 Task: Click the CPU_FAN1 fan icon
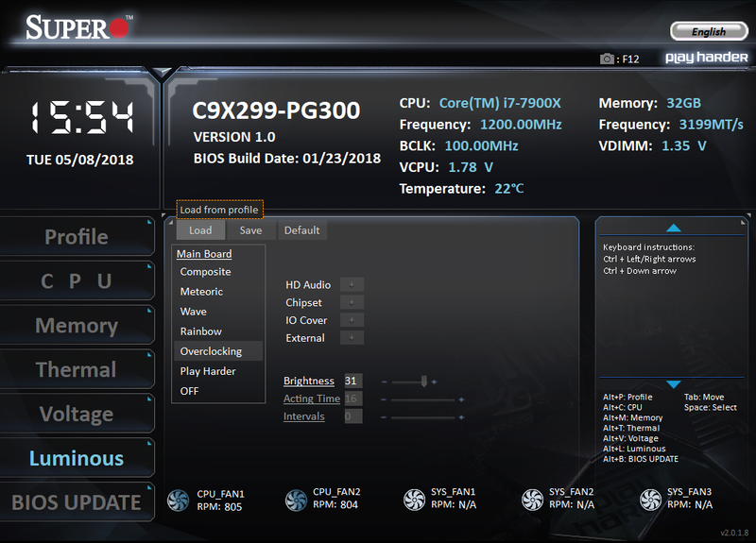178,501
